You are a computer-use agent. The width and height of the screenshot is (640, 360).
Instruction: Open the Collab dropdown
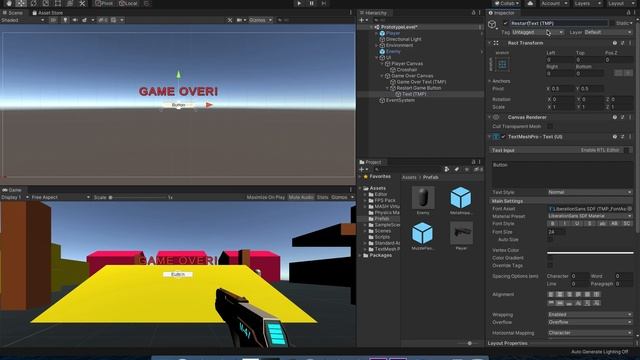tap(507, 3)
